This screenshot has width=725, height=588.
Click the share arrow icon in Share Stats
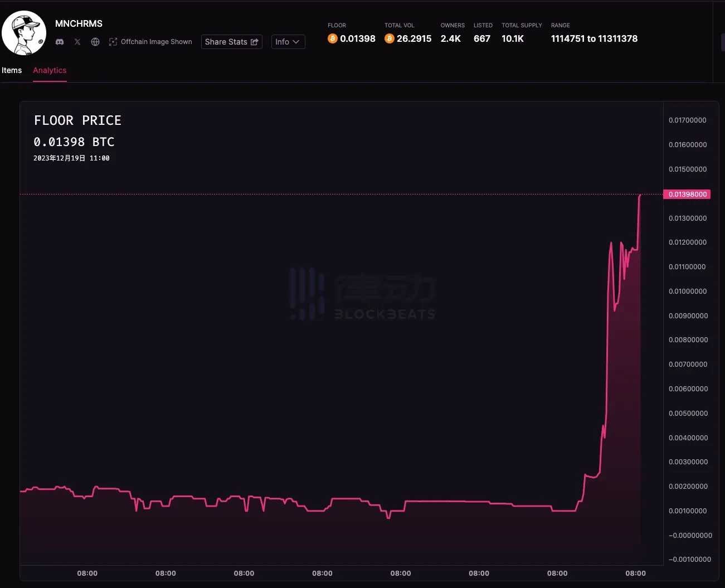[x=255, y=42]
